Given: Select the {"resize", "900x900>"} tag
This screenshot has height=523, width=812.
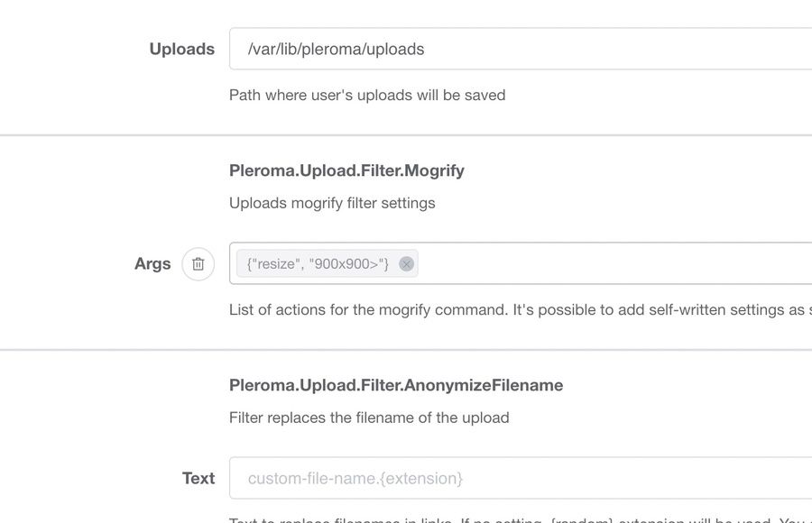Looking at the screenshot, I should (x=318, y=264).
